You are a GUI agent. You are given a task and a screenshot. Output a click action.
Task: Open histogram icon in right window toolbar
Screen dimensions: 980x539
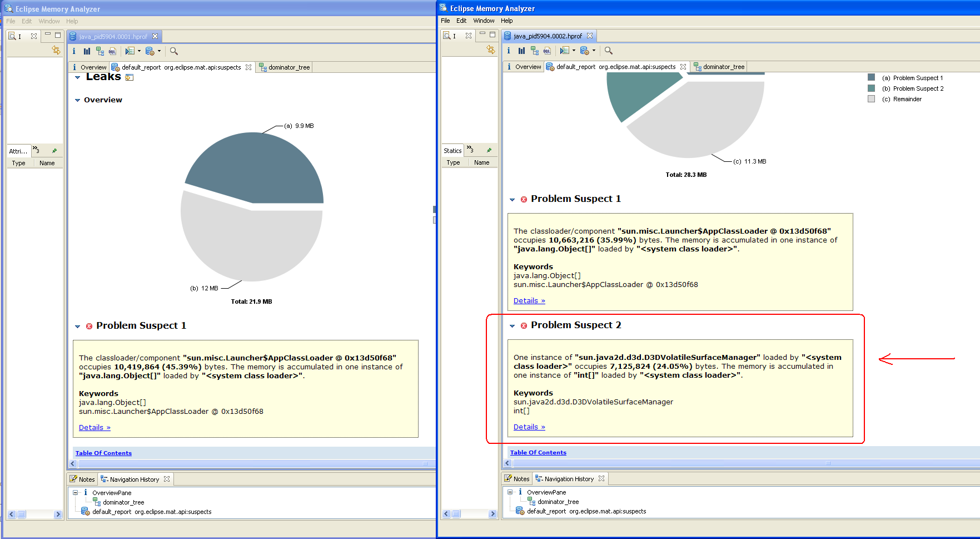(x=521, y=51)
